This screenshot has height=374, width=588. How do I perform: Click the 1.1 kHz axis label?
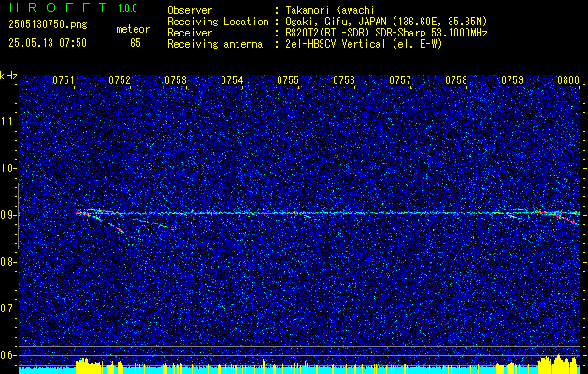(x=7, y=122)
